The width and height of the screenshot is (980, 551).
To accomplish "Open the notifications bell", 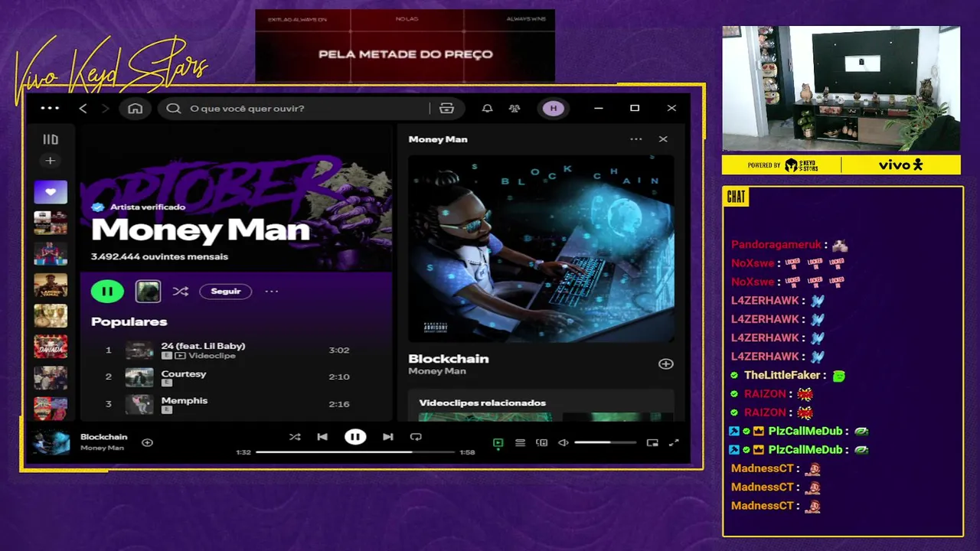I will coord(487,109).
